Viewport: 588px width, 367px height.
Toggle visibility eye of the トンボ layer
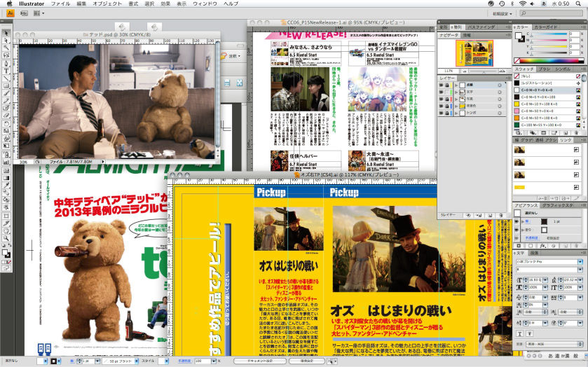442,113
